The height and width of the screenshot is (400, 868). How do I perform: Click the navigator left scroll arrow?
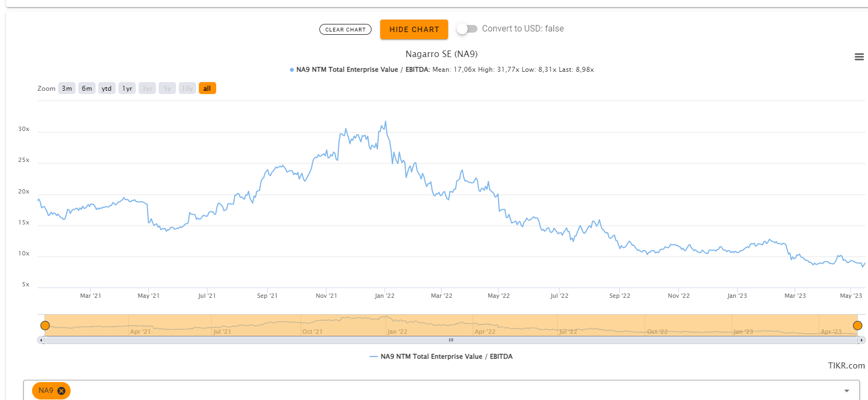point(41,340)
